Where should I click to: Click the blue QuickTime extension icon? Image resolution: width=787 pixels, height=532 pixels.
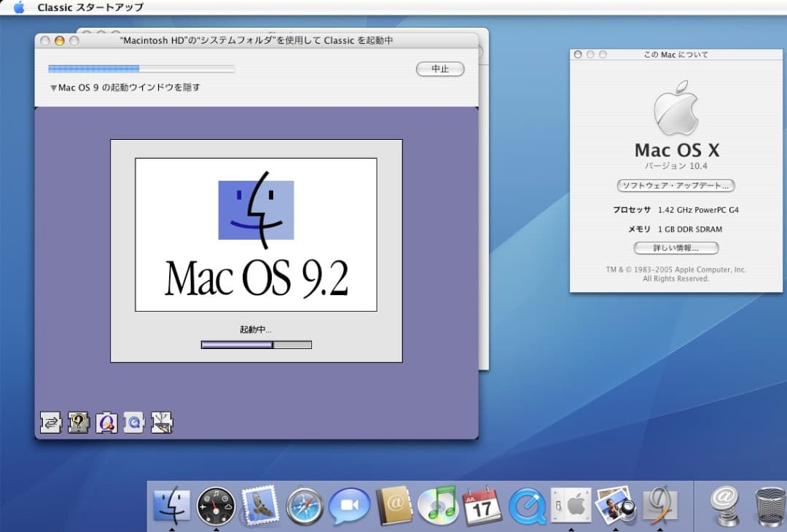[134, 423]
